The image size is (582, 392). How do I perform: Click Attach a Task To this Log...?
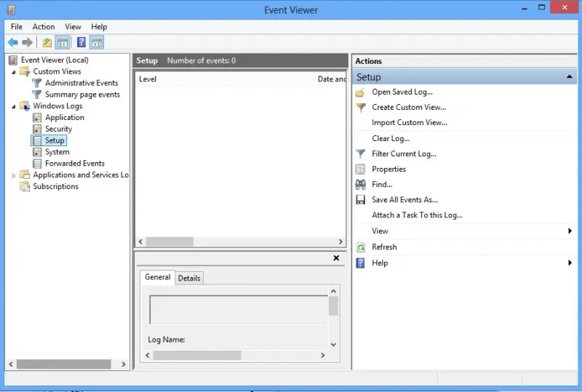tap(417, 215)
